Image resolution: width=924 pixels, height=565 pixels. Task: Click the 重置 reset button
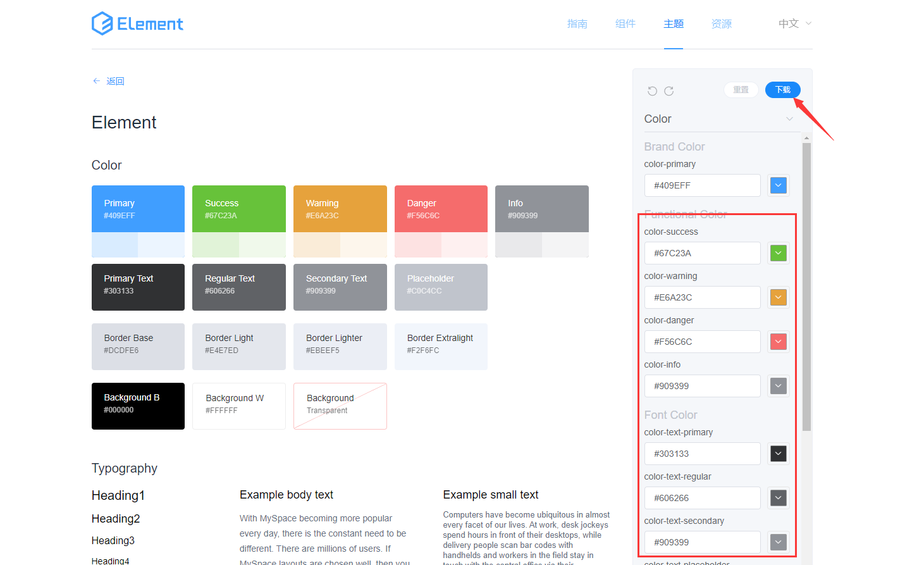741,90
